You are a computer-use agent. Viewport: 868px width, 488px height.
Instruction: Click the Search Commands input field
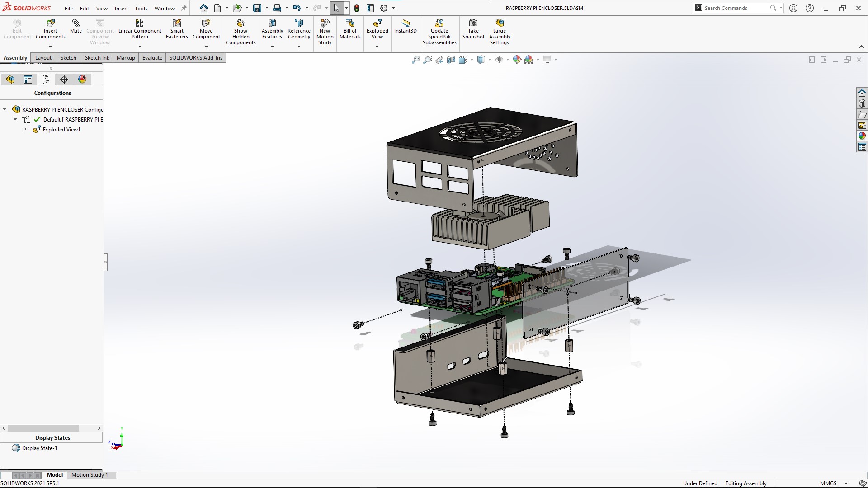pos(736,8)
